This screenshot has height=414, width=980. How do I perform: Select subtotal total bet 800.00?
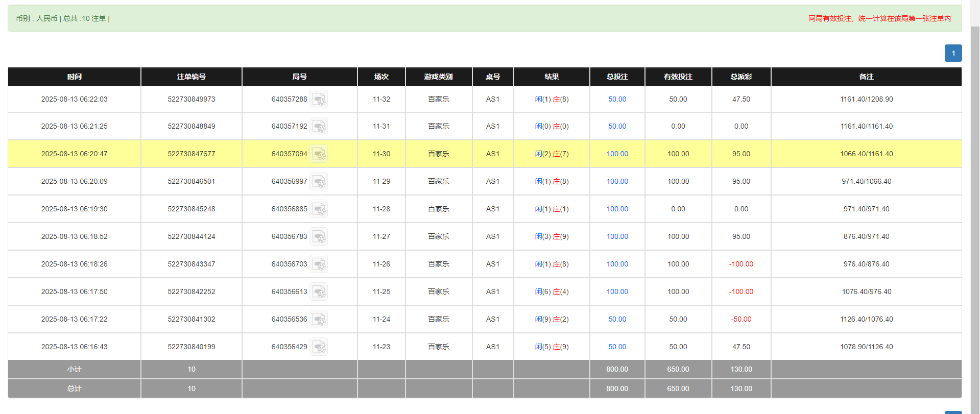(617, 369)
